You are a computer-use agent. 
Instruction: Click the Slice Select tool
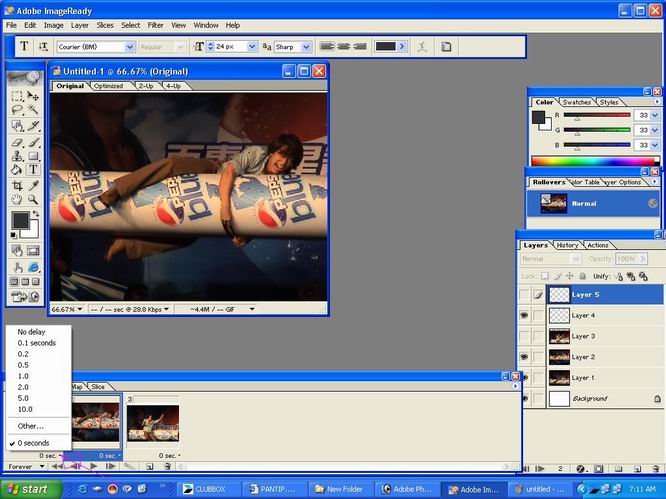coord(33,126)
